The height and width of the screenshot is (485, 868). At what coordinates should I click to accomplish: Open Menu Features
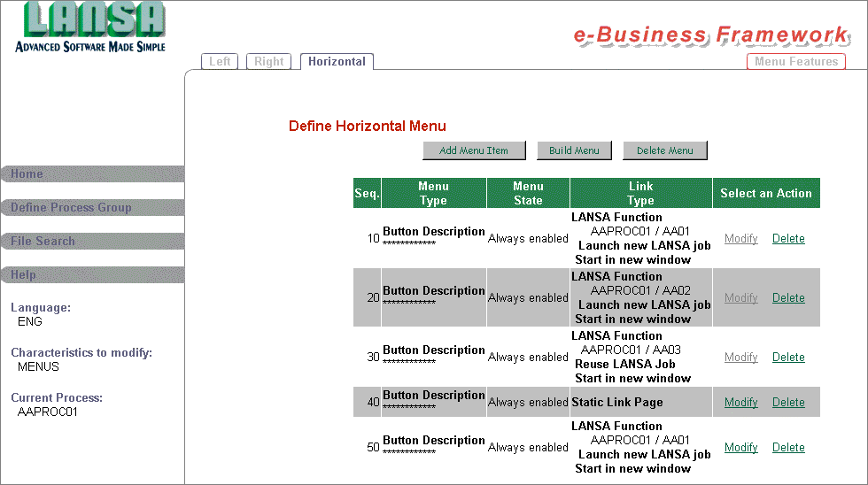[796, 61]
